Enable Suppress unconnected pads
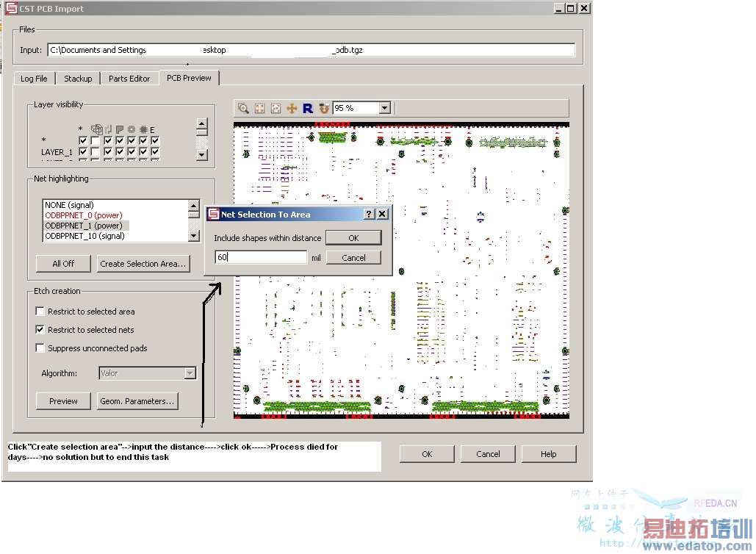Screen dimensions: 756x554 coord(40,348)
